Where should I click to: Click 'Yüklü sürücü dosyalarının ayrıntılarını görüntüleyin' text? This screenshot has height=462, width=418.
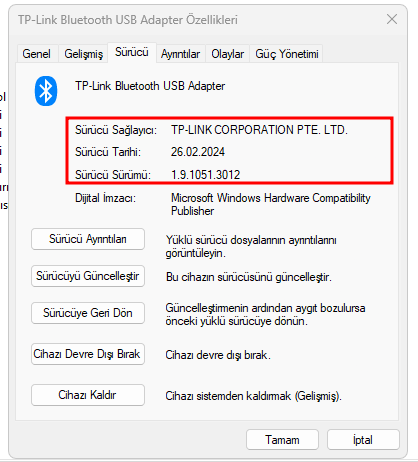point(251,247)
